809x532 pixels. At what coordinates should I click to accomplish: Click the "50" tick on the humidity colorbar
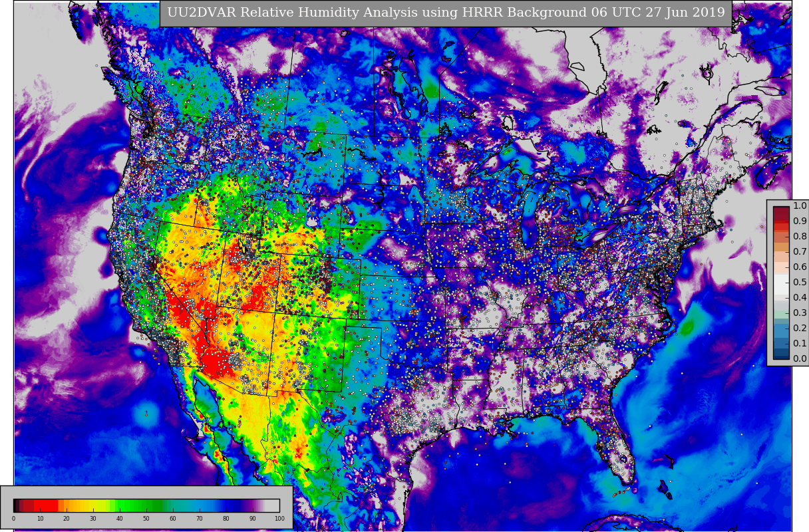(146, 519)
